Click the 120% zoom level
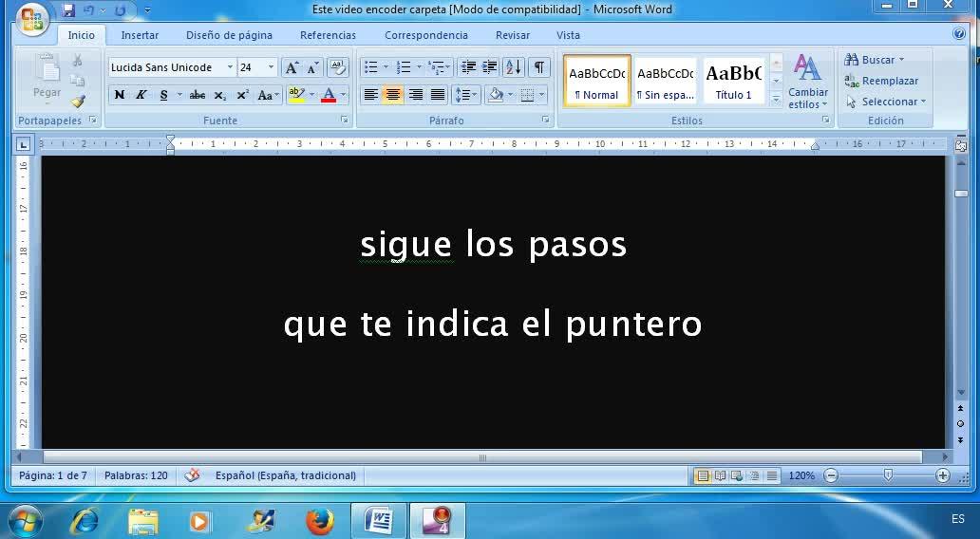 (801, 475)
